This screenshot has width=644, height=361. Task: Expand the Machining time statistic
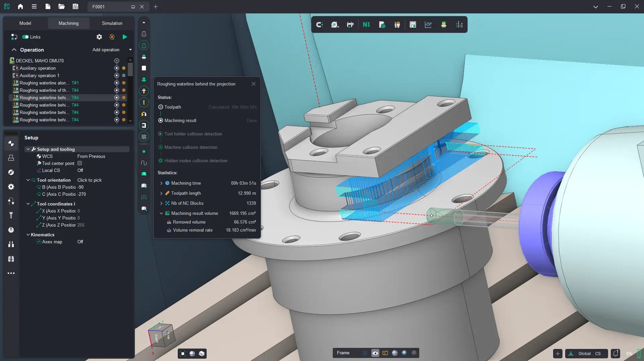(161, 183)
